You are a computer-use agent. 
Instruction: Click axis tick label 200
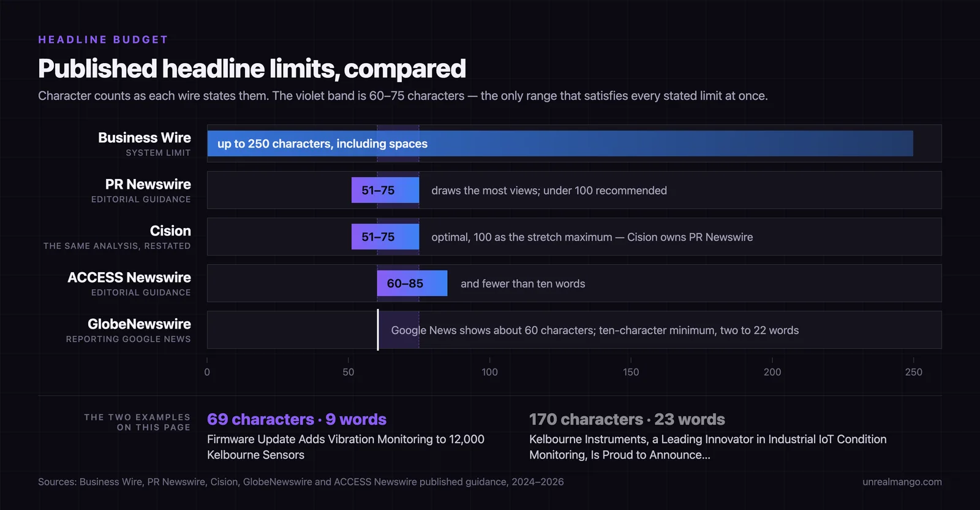772,372
